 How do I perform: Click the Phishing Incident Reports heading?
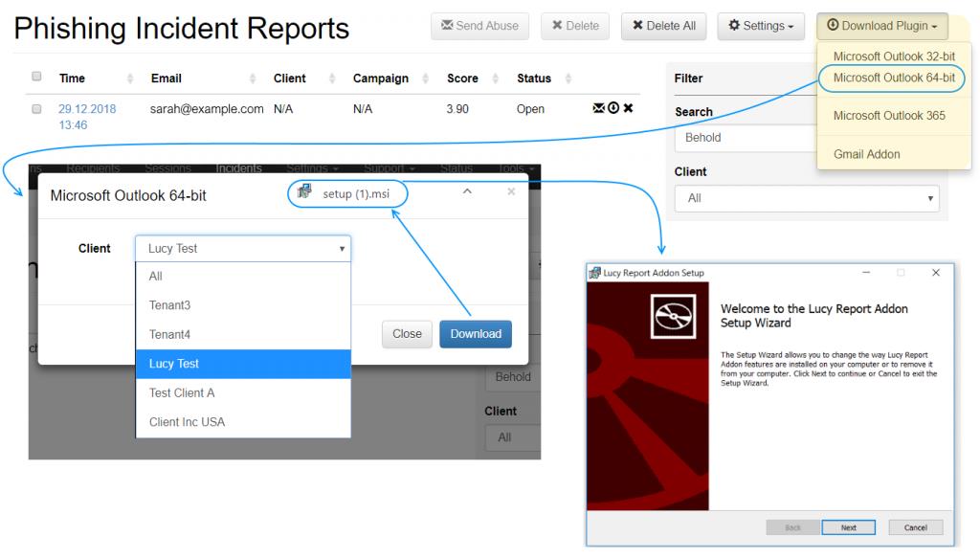[x=181, y=29]
